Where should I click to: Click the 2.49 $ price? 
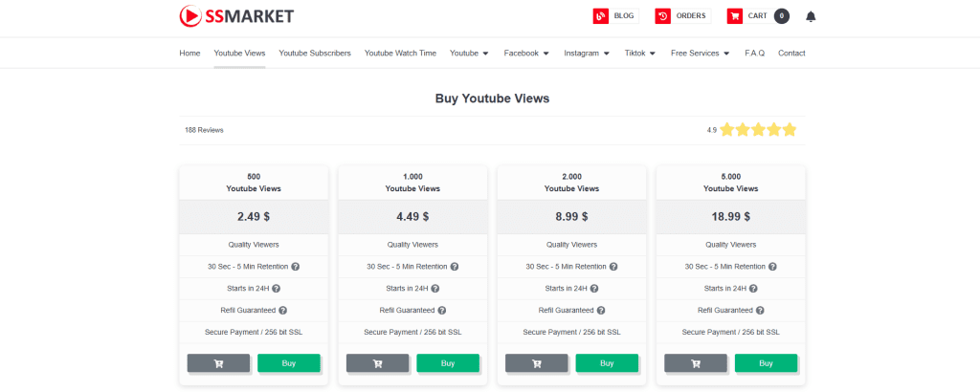tap(254, 217)
